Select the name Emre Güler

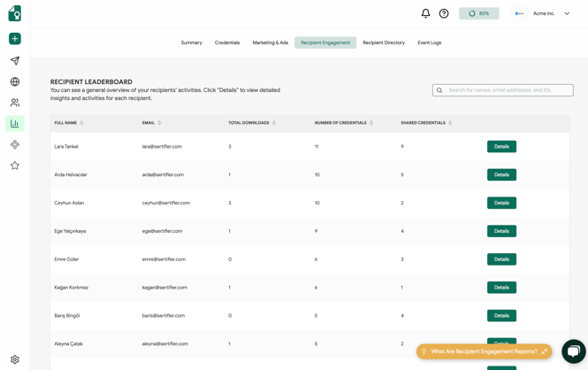(x=66, y=259)
